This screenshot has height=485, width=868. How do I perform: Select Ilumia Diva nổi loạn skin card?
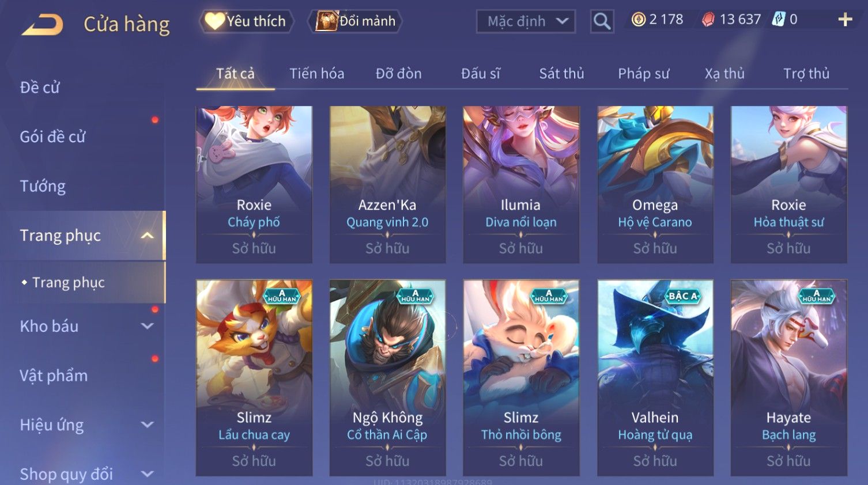521,184
